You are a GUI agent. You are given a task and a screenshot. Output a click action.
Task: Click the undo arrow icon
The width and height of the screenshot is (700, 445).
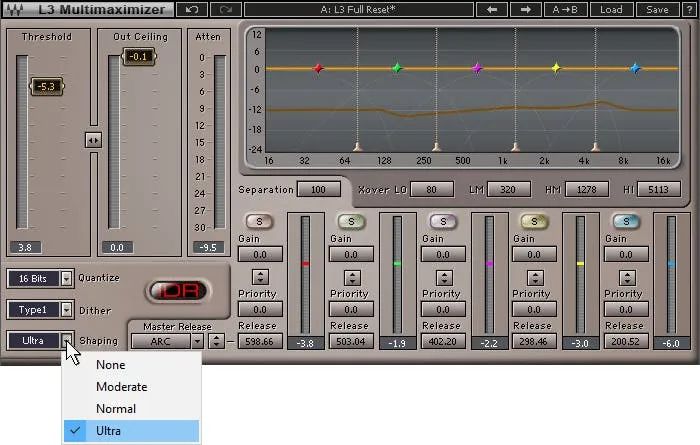192,9
